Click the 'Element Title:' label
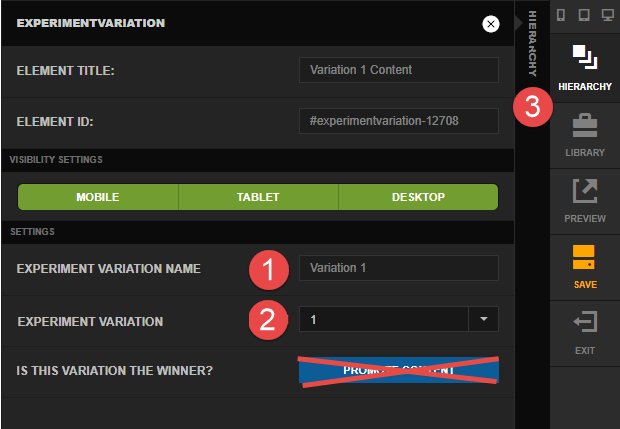 click(x=66, y=71)
